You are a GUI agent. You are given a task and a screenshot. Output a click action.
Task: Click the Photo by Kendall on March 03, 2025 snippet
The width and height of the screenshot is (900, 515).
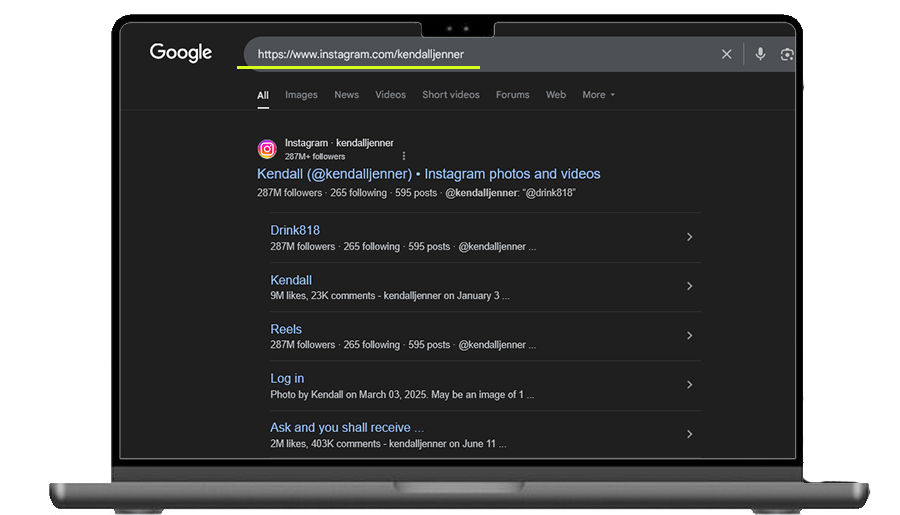click(x=402, y=394)
